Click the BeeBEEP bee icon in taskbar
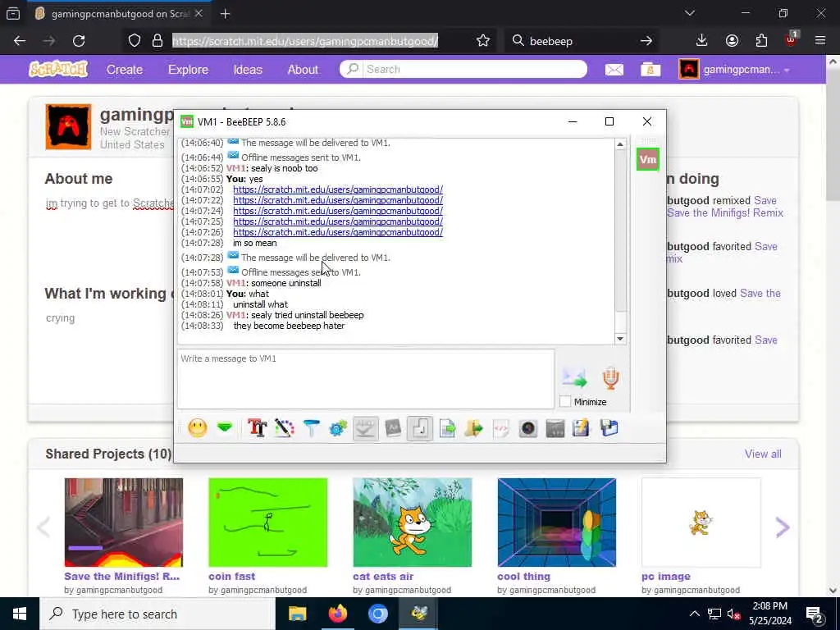Image resolution: width=840 pixels, height=630 pixels. click(418, 614)
